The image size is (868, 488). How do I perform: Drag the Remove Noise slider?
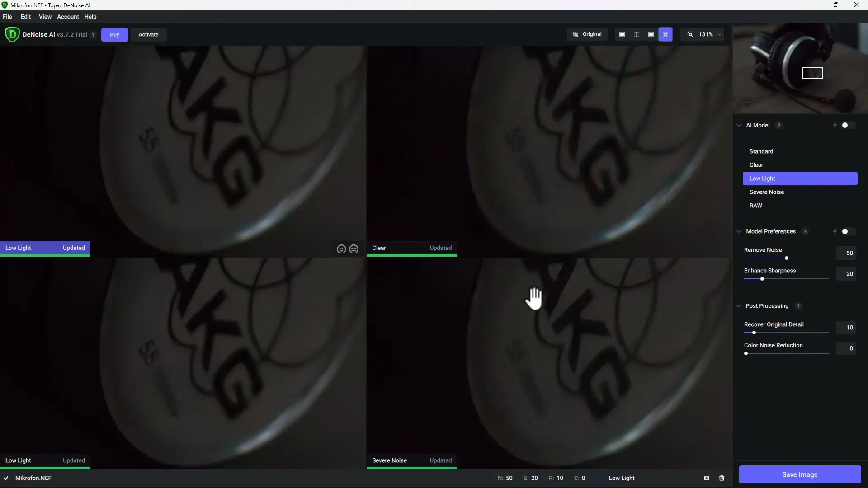coord(786,258)
